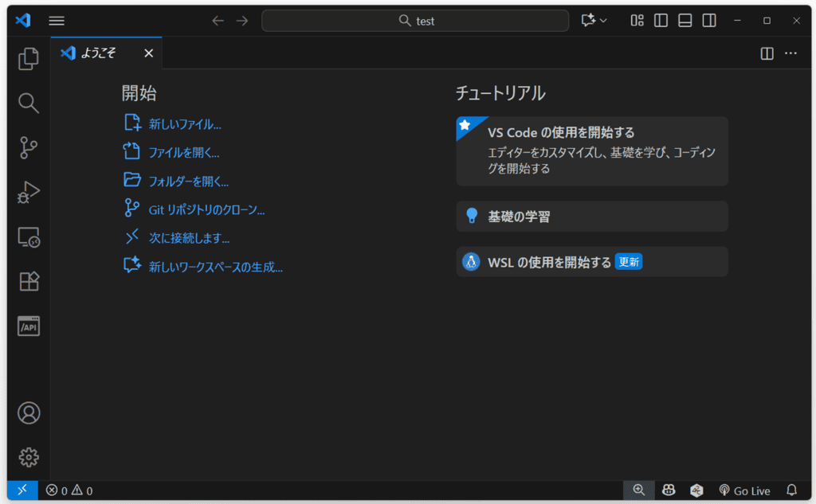Image resolution: width=816 pixels, height=504 pixels.
Task: Click the command center search box
Action: point(415,21)
